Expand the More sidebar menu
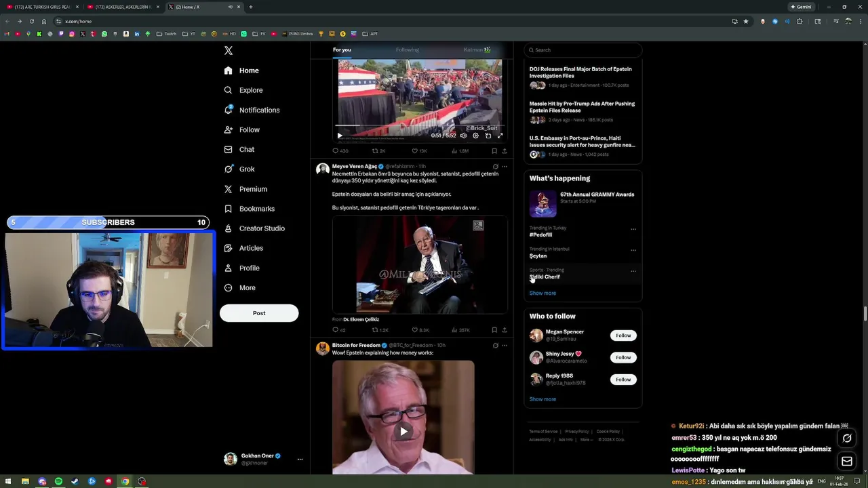 pos(239,287)
